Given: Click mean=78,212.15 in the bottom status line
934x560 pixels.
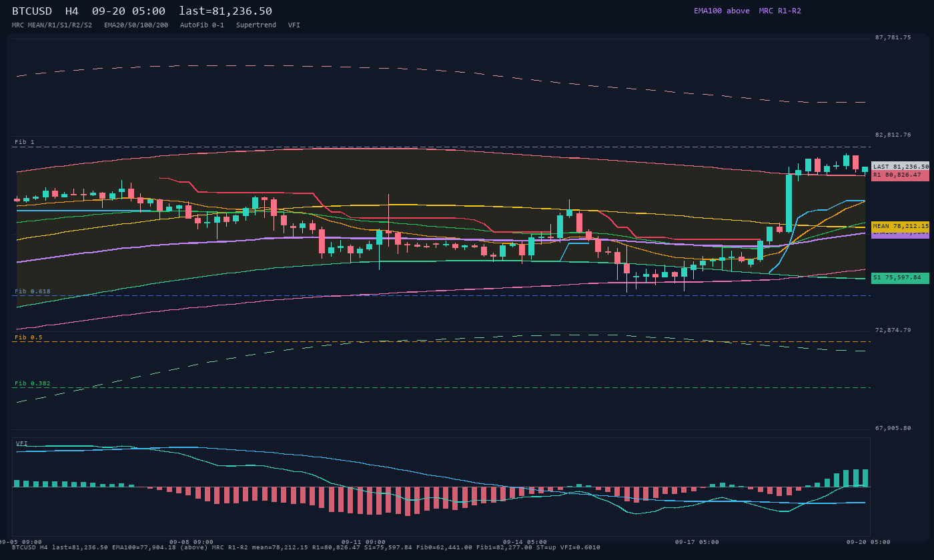Looking at the screenshot, I should 280,547.
